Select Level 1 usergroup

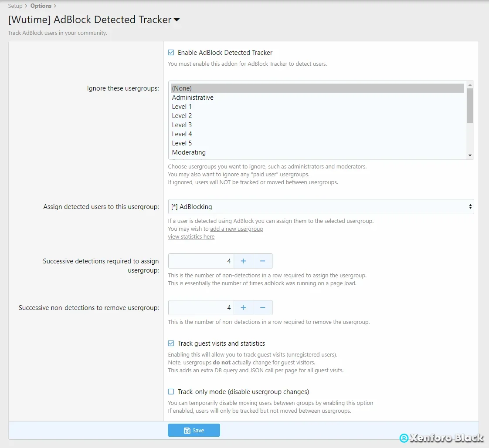coord(317,107)
